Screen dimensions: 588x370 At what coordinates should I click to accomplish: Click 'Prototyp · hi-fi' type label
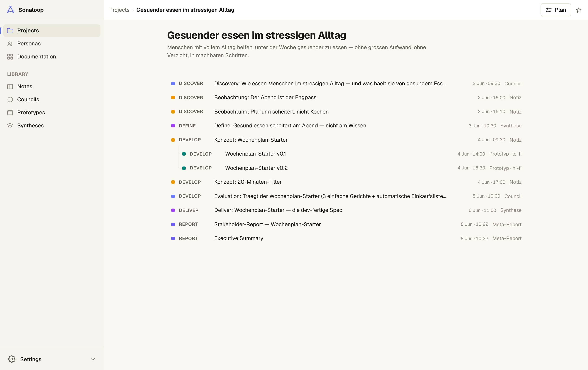[505, 168]
